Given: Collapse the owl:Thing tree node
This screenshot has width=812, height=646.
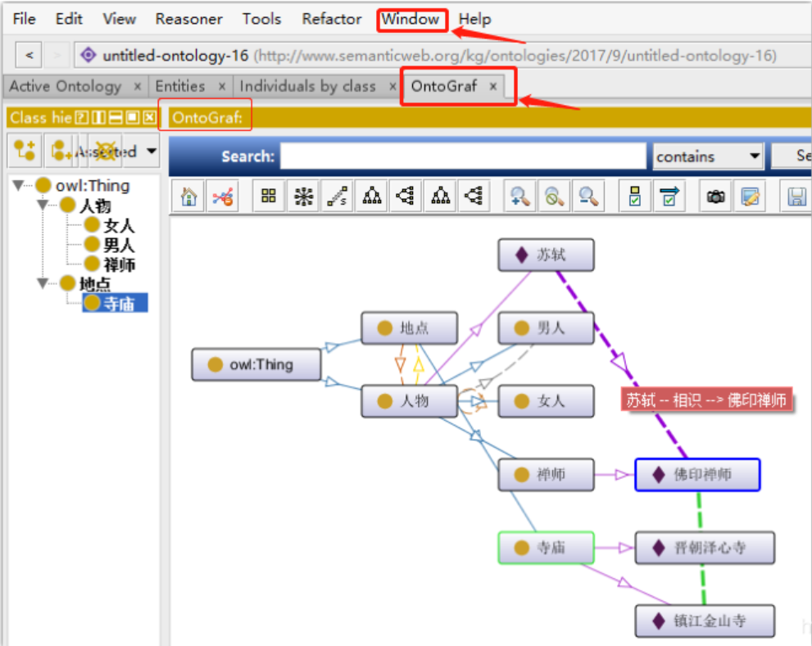Looking at the screenshot, I should [19, 185].
